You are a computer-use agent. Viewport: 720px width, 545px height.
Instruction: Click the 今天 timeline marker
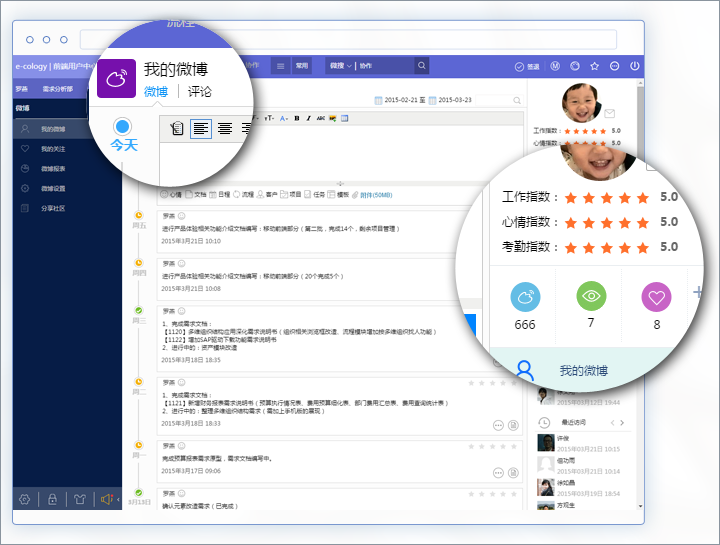pos(124,135)
